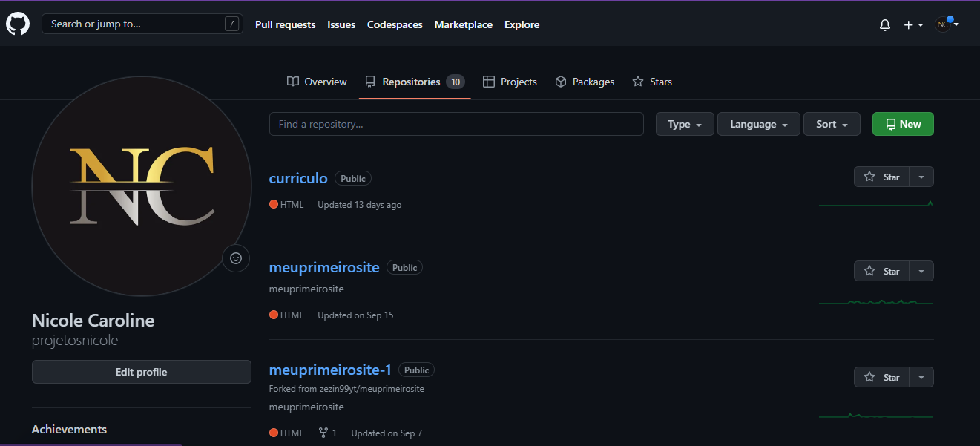The height and width of the screenshot is (446, 980).
Task: Expand star list arrow beside curriculo Star
Action: [921, 177]
